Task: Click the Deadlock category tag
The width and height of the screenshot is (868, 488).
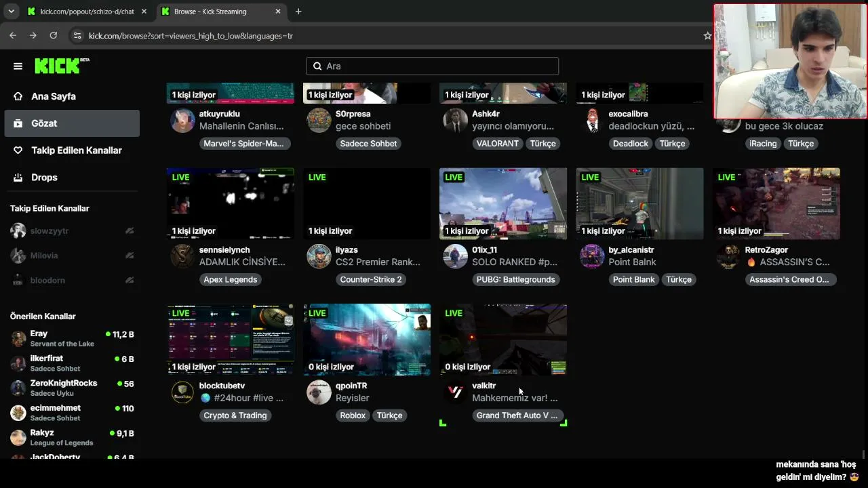Action: (631, 144)
